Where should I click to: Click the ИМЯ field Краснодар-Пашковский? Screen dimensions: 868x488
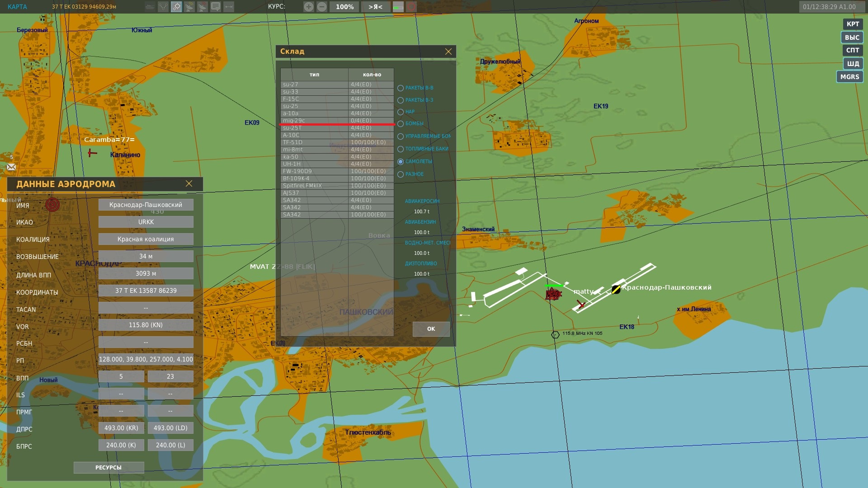(146, 205)
